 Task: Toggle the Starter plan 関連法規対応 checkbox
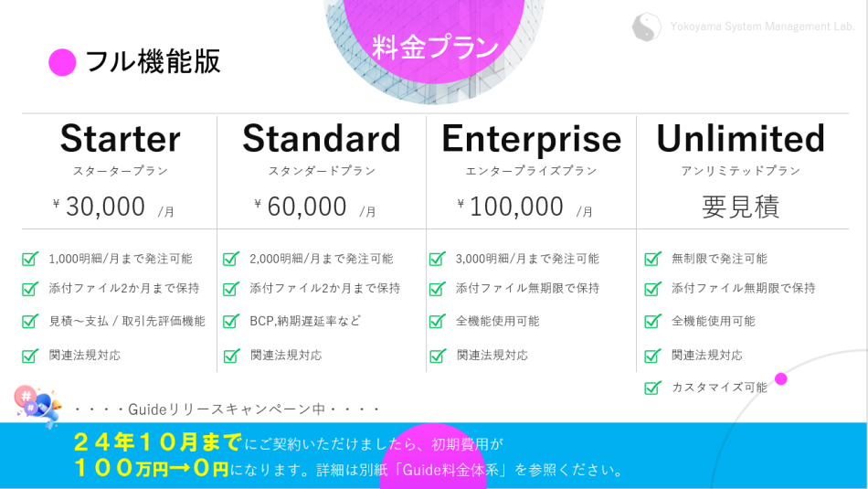30,356
